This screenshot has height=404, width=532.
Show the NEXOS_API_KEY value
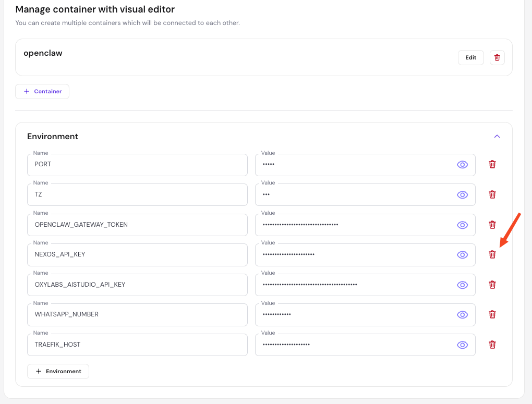click(462, 255)
